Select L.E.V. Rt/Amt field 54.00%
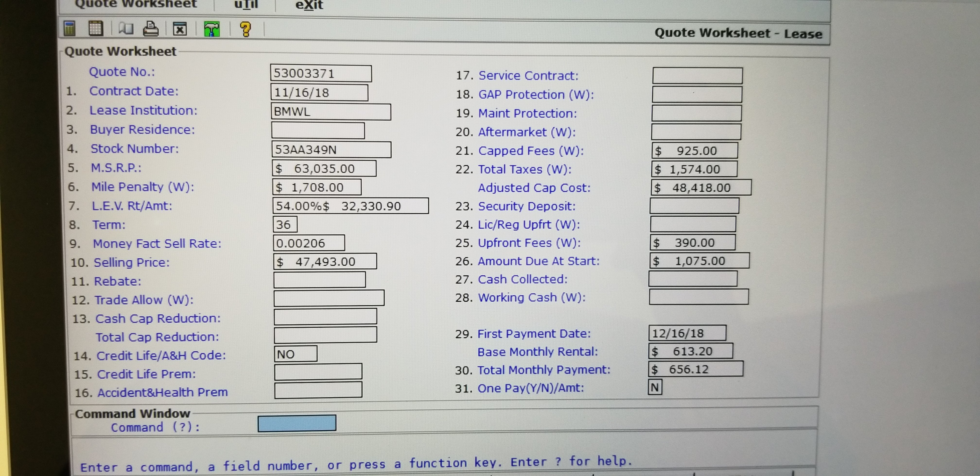This screenshot has height=476, width=980. tap(350, 206)
